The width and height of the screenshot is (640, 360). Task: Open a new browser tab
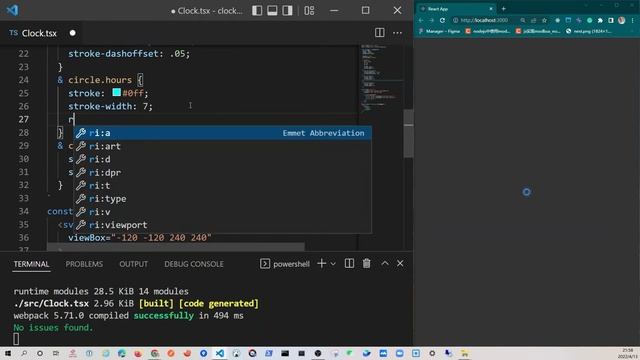tap(504, 9)
